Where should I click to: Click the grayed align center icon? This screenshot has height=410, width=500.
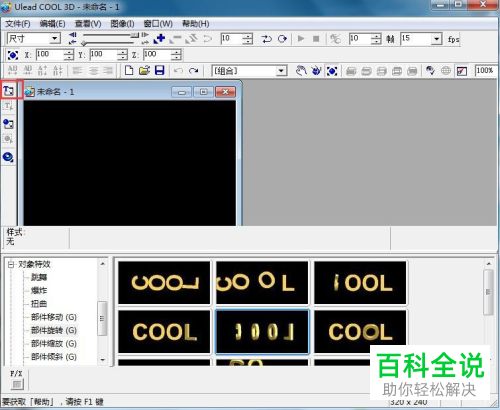(93, 71)
